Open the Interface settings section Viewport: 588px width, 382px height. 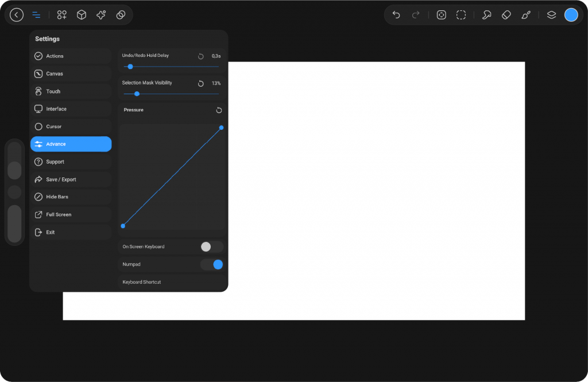coord(71,109)
